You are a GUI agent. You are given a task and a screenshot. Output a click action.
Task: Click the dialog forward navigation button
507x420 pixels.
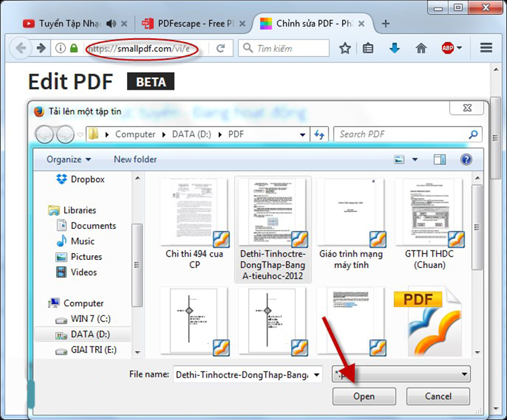pyautogui.click(x=65, y=134)
